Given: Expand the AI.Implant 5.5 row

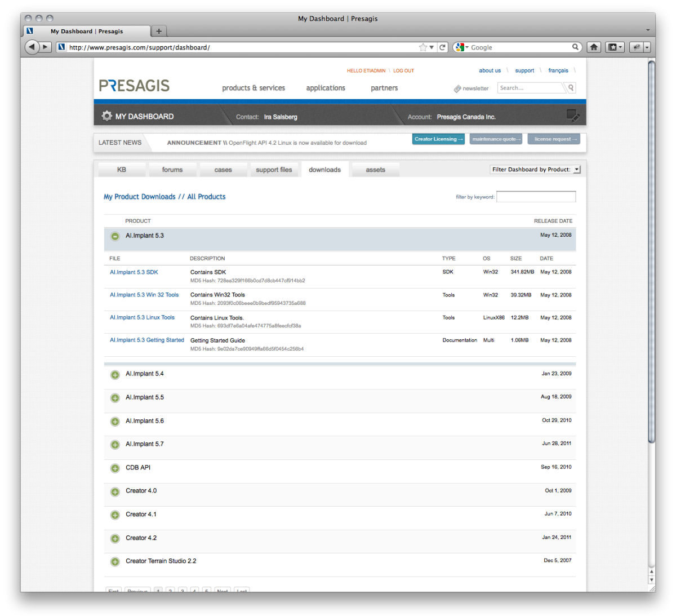Looking at the screenshot, I should [x=115, y=398].
